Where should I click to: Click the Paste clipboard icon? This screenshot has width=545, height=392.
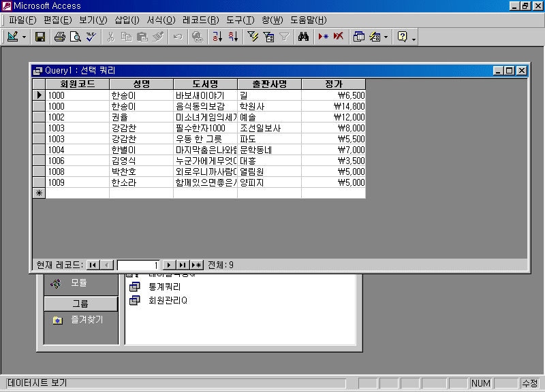tap(142, 37)
